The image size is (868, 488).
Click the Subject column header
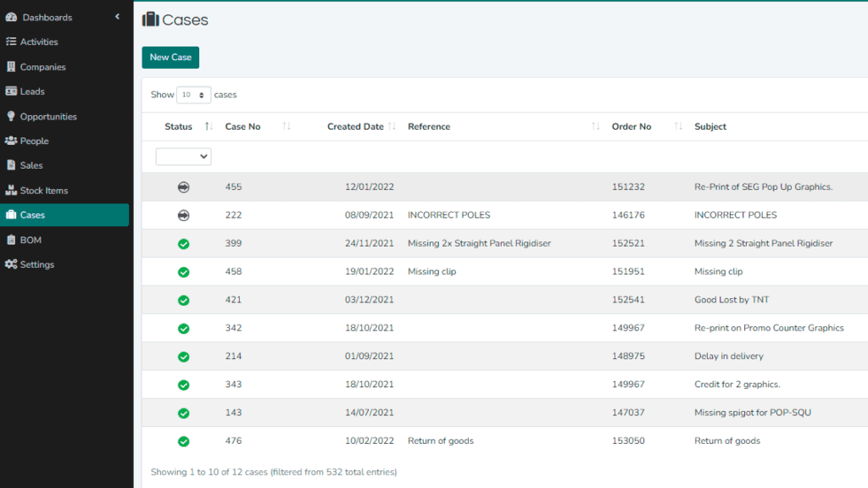710,126
